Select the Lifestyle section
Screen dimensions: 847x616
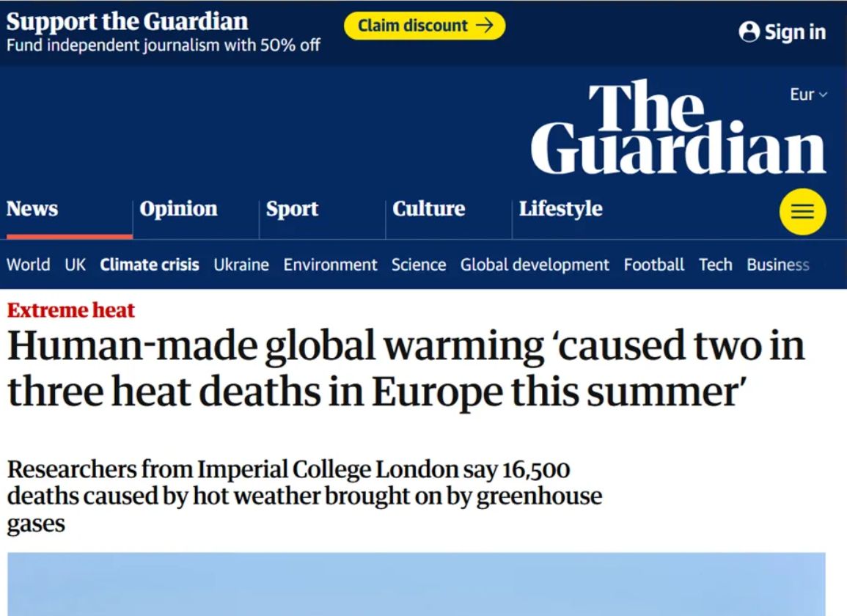[x=560, y=209]
